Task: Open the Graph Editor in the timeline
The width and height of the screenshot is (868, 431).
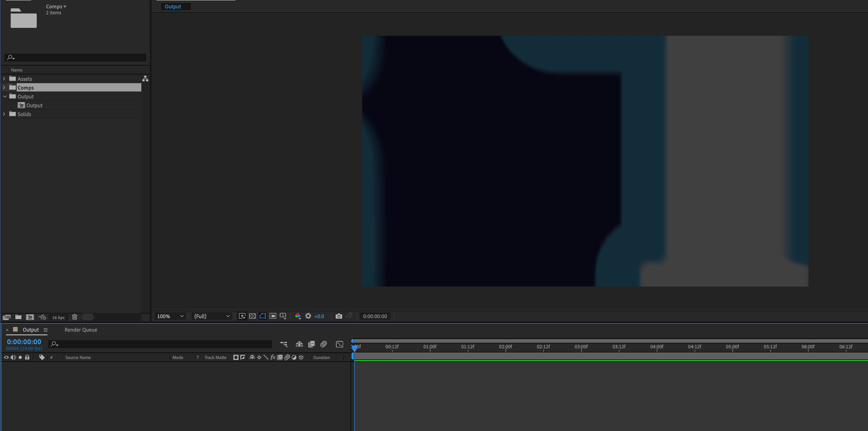Action: tap(339, 344)
